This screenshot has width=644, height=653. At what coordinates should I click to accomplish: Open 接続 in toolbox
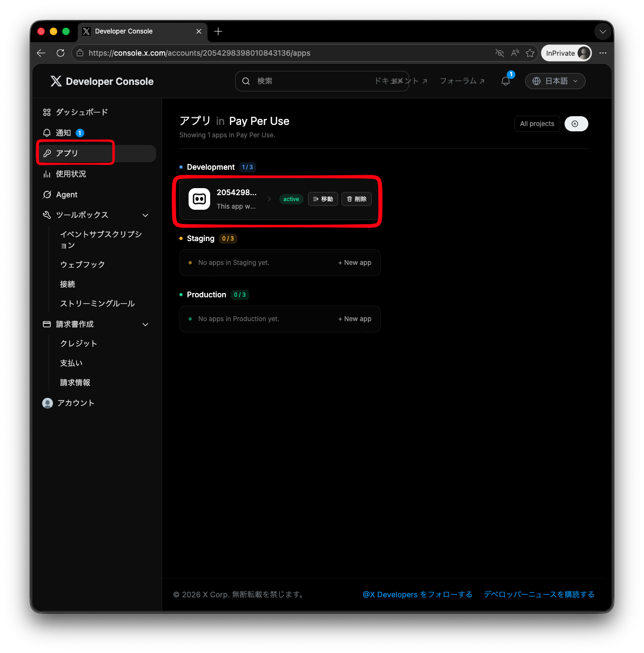[68, 284]
